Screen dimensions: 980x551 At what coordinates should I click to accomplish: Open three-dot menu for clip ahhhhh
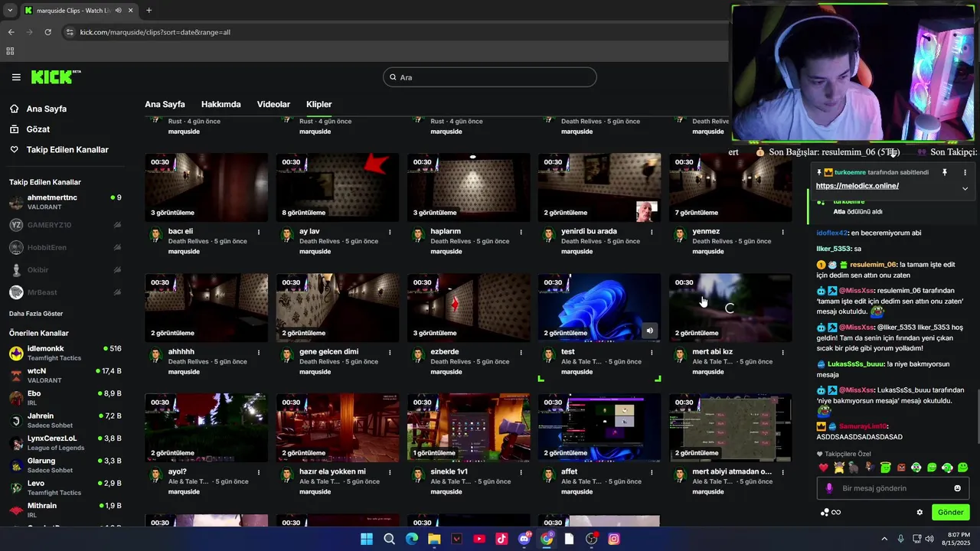(x=259, y=352)
